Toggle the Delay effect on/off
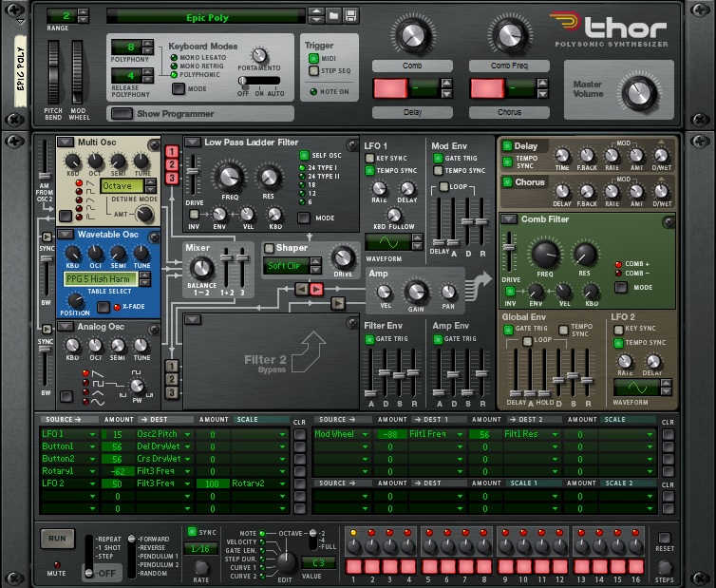Screen dimensions: 716x588 (507, 146)
